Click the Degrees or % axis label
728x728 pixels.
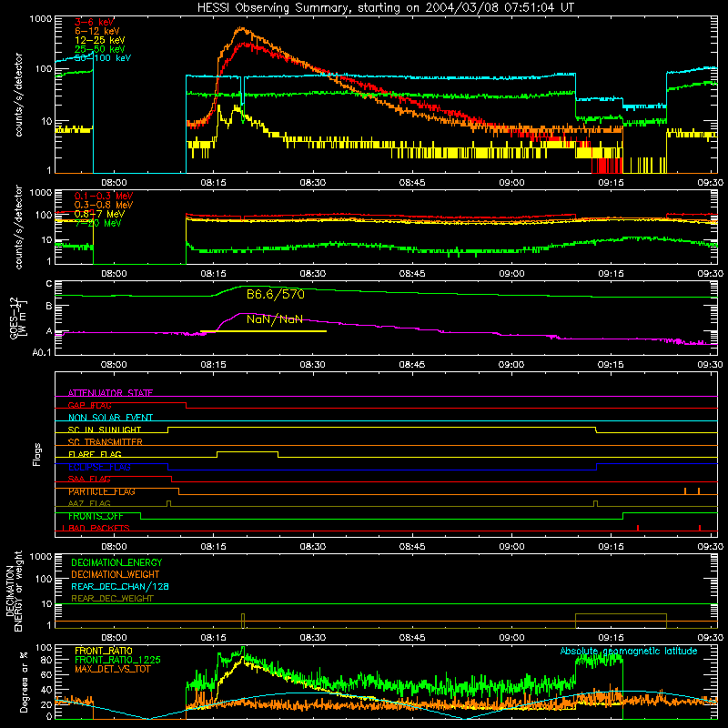pyautogui.click(x=24, y=682)
